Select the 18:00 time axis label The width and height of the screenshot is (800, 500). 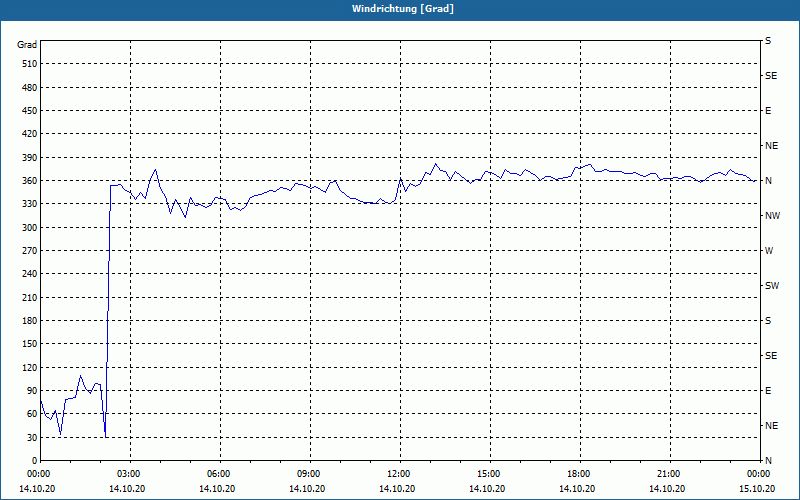(580, 474)
